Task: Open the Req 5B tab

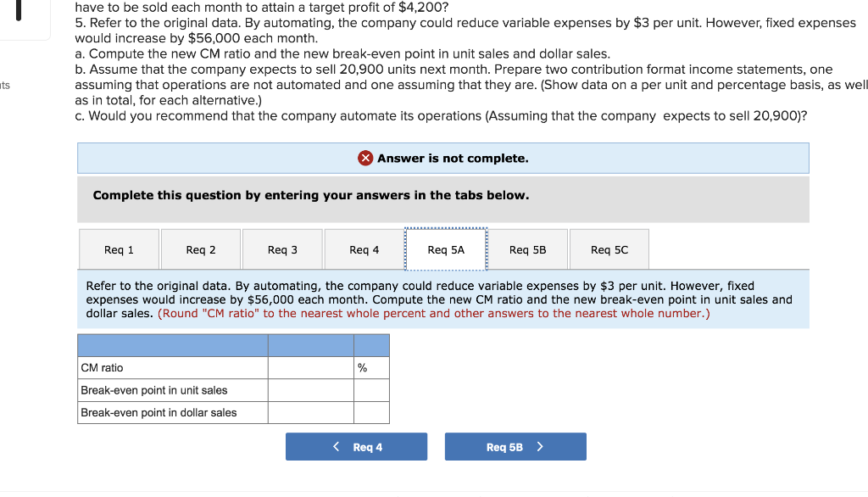Action: 527,248
